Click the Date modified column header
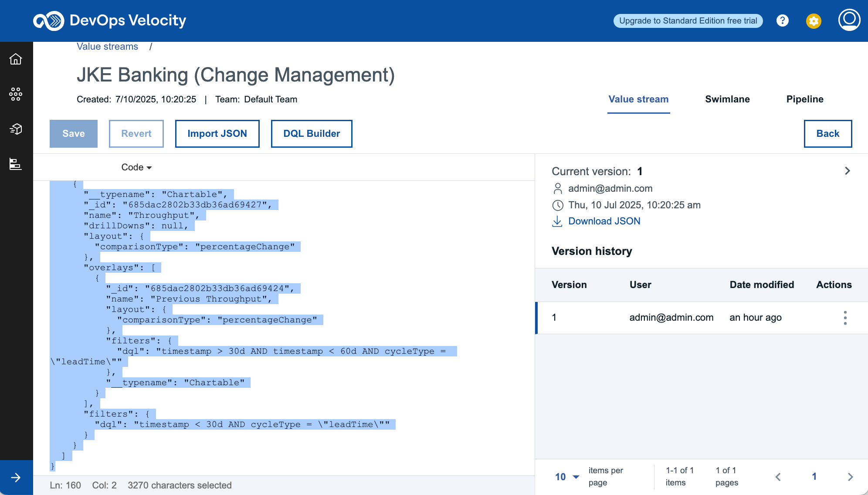Viewport: 868px width, 495px height. pos(762,285)
